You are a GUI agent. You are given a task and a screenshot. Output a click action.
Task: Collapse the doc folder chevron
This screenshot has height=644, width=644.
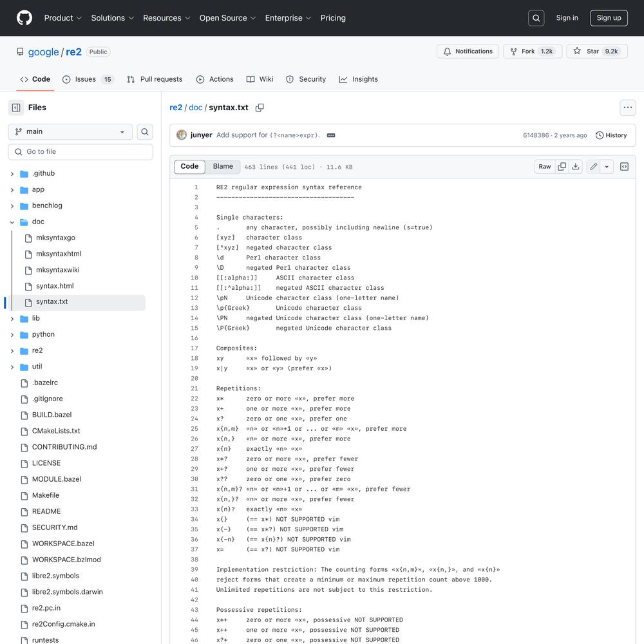(x=12, y=222)
